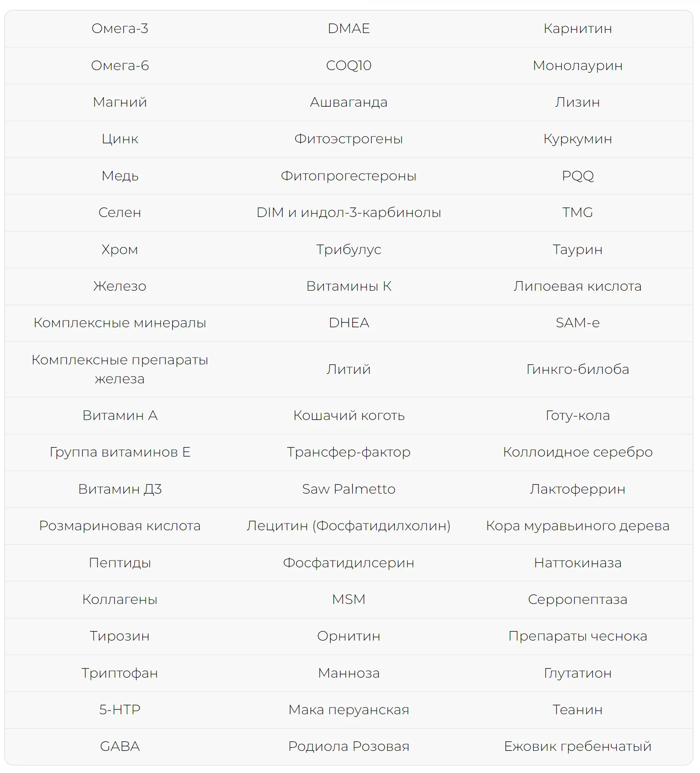Click the Гинкго-билоба cell
This screenshot has height=773, width=700.
577,369
